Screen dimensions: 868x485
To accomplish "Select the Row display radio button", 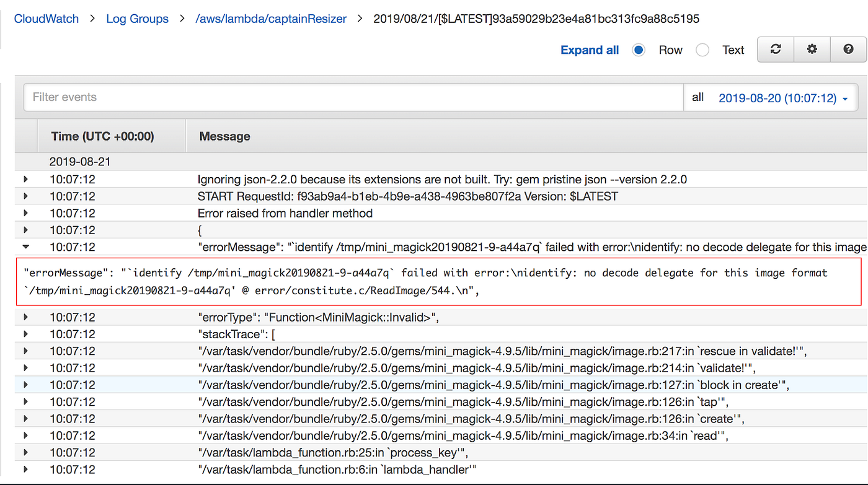I will pos(639,50).
